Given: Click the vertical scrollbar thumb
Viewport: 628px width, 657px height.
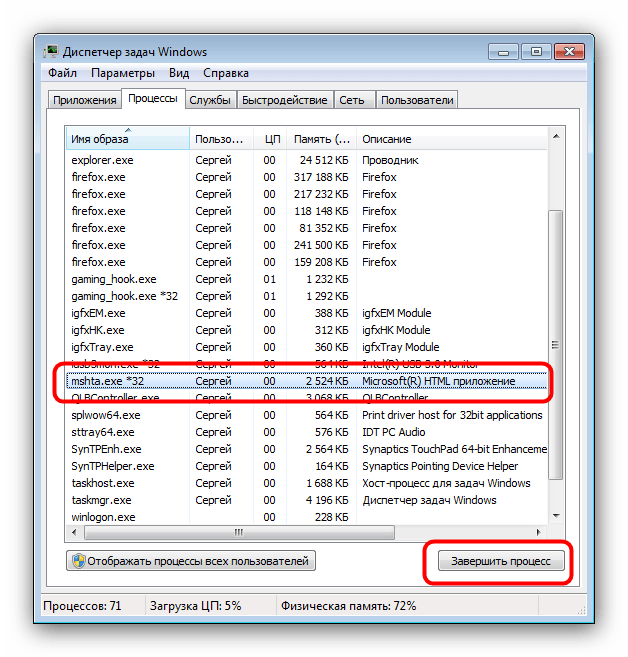Looking at the screenshot, I should point(556,344).
